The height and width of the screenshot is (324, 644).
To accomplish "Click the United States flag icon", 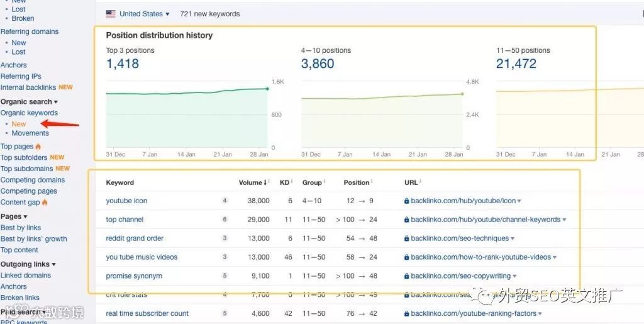I will coord(111,14).
